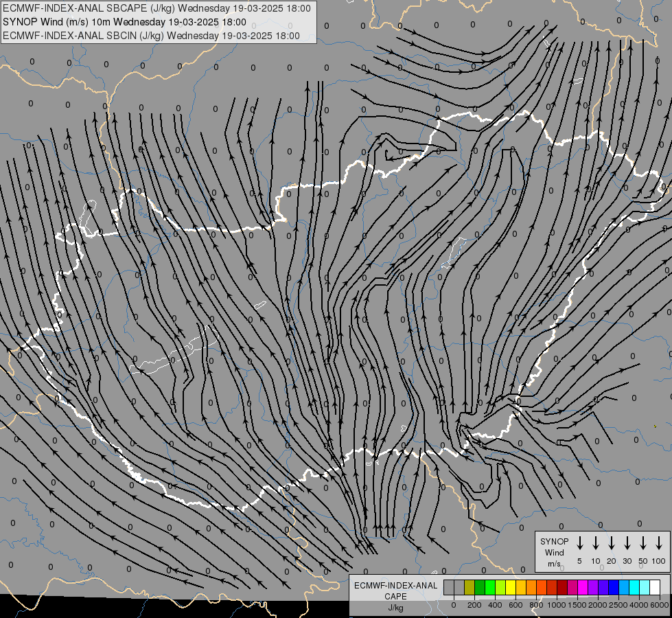
Task: Click the 2500 value on the CAPE scale
Action: 618,605
